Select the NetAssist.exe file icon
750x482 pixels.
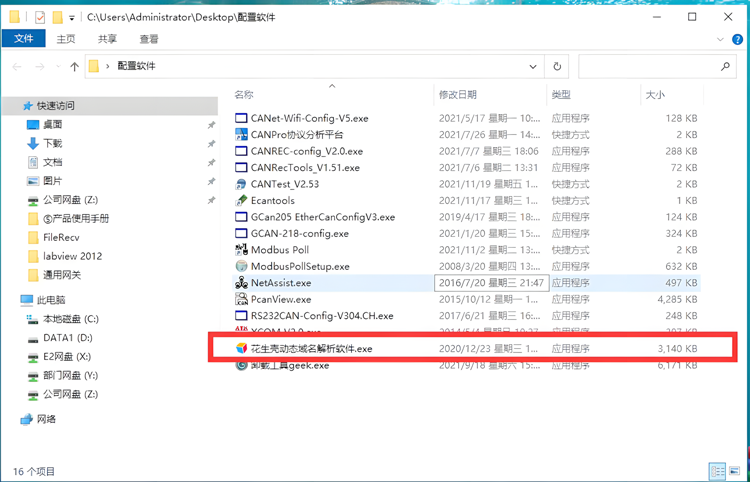(241, 283)
